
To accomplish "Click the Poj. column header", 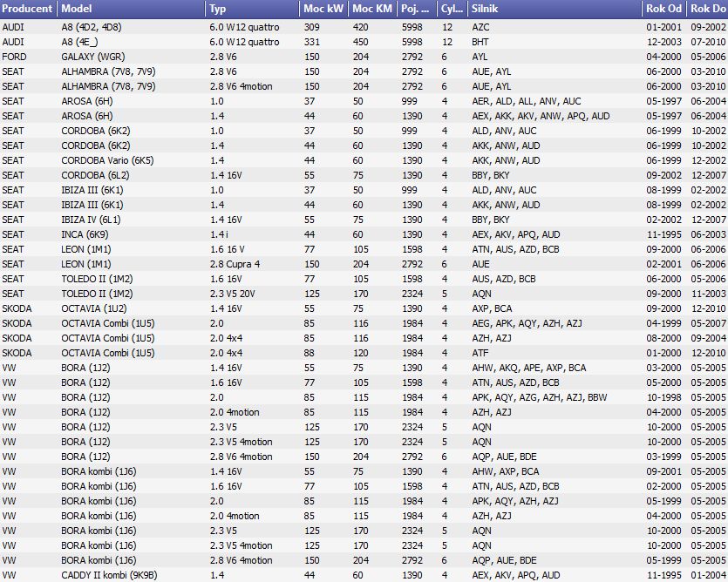I will (417, 9).
